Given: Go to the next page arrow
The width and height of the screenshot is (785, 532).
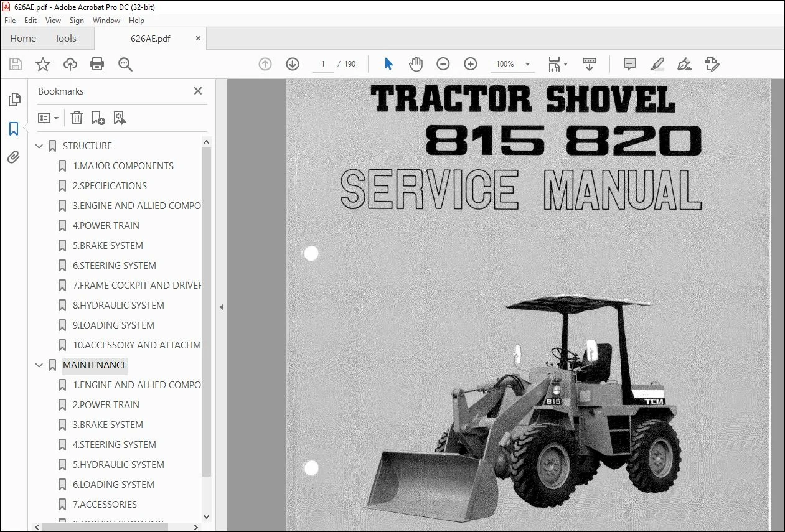Looking at the screenshot, I should [x=293, y=64].
